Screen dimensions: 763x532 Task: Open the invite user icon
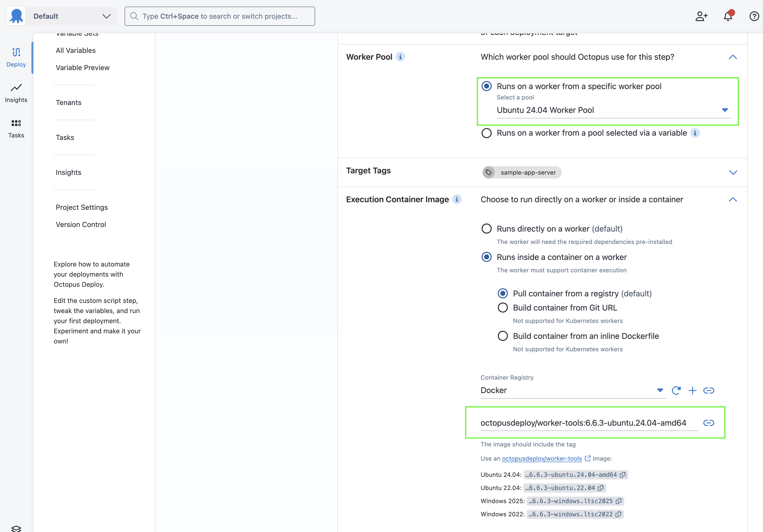pos(701,16)
